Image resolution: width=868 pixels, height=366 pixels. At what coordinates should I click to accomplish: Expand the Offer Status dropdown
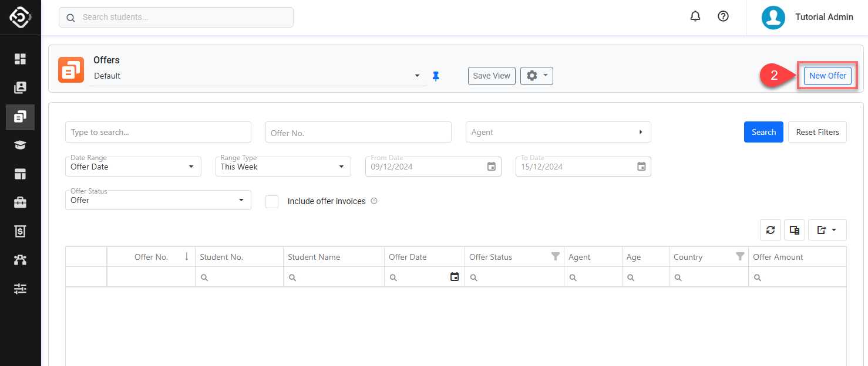(157, 200)
